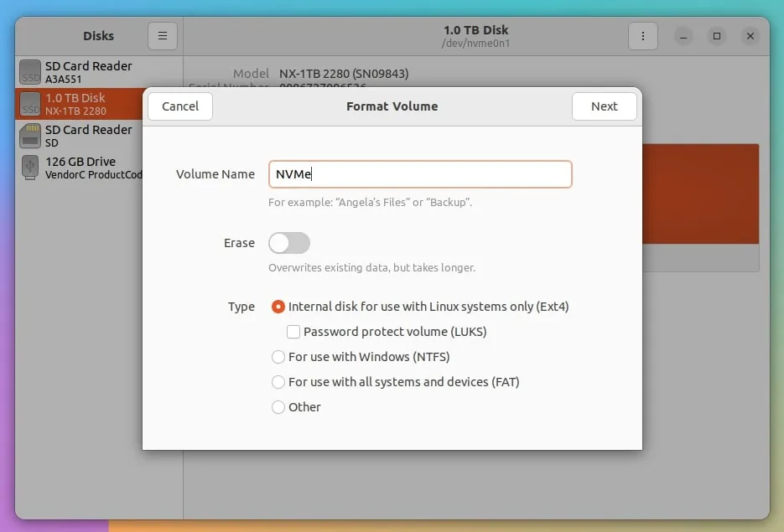Click the 126 GB Drive USB icon
784x532 pixels.
tap(30, 168)
